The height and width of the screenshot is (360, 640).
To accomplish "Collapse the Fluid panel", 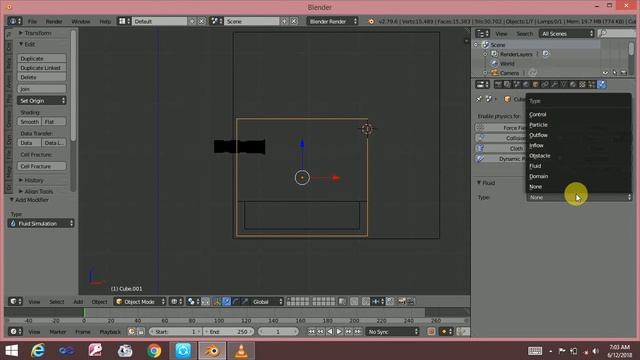I will pos(480,183).
